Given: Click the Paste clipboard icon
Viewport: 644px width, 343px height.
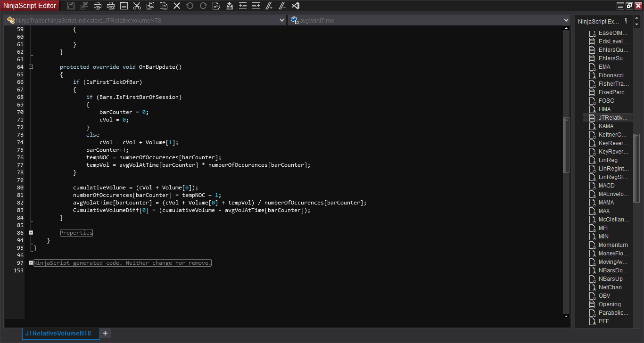Looking at the screenshot, I should click(164, 6).
